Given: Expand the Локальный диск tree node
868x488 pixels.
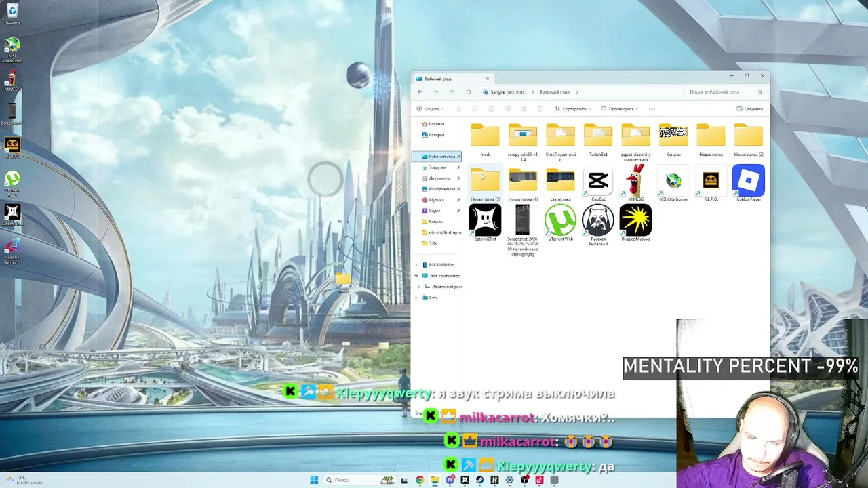Looking at the screenshot, I should (419, 287).
